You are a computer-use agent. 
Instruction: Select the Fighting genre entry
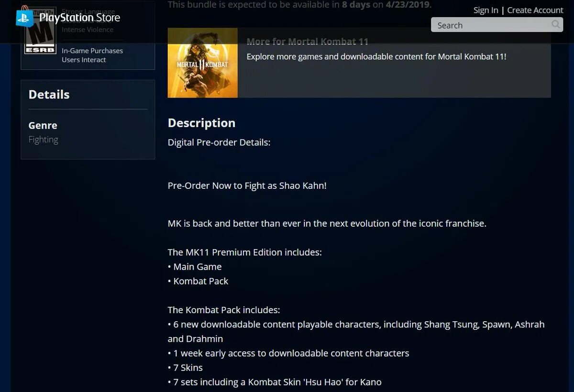[x=44, y=140]
